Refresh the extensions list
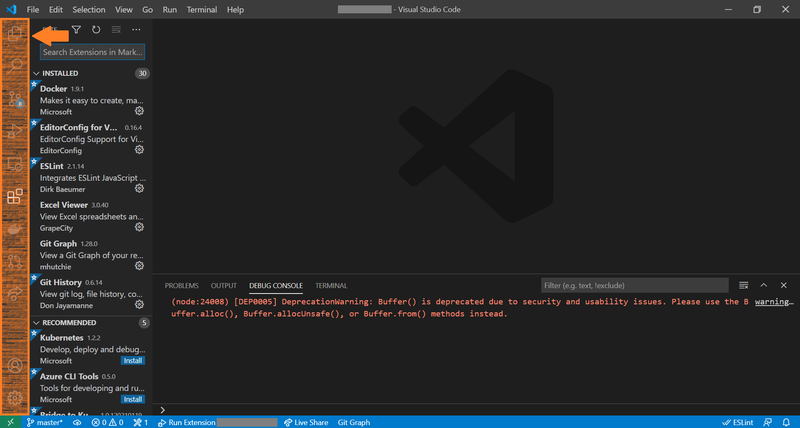 pyautogui.click(x=96, y=30)
